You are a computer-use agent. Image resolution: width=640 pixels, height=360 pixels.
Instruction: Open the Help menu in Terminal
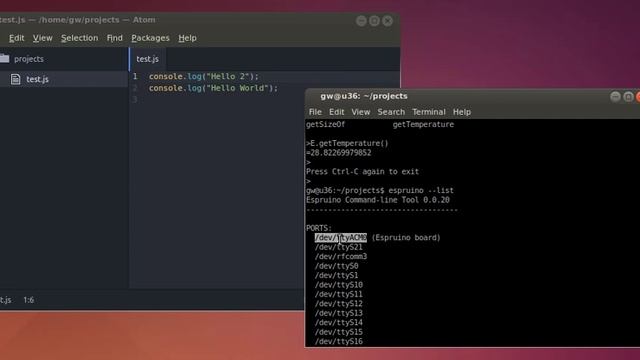pos(462,112)
